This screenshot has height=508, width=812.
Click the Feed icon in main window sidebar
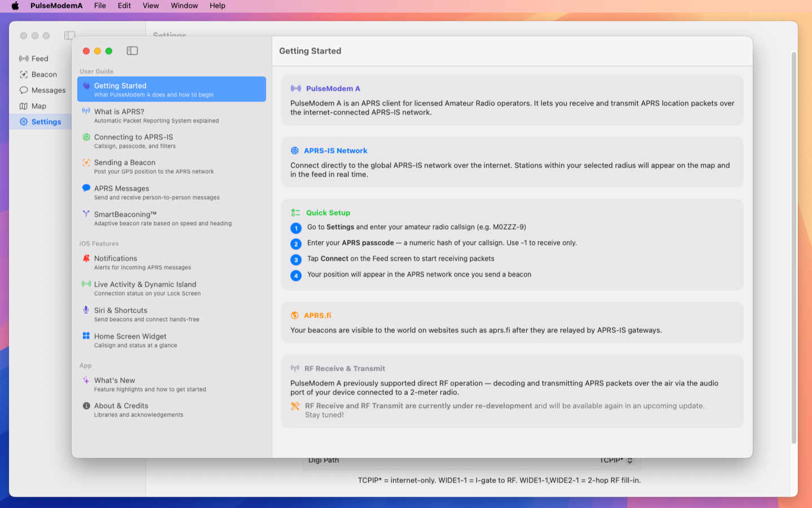(24, 59)
